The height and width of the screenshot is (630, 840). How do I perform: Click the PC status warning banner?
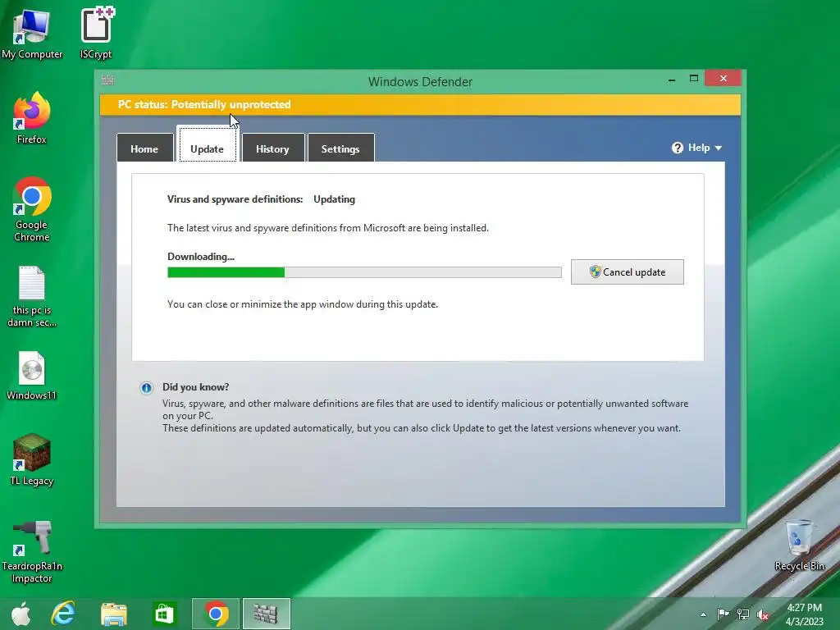(420, 105)
